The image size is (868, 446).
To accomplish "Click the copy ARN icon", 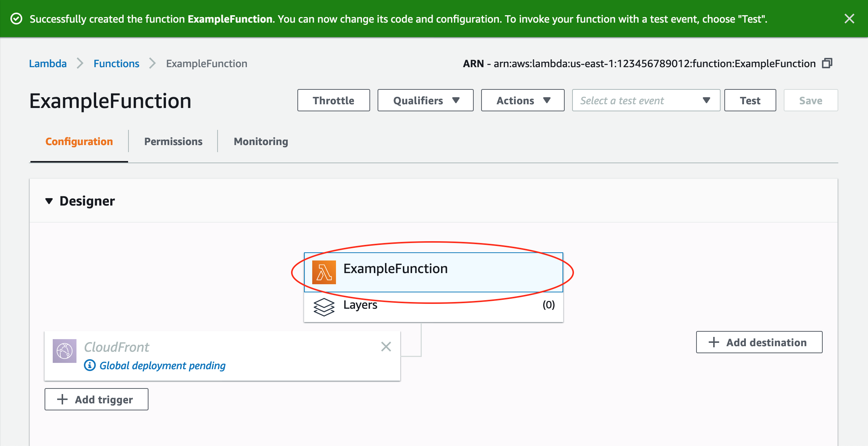I will tap(827, 63).
